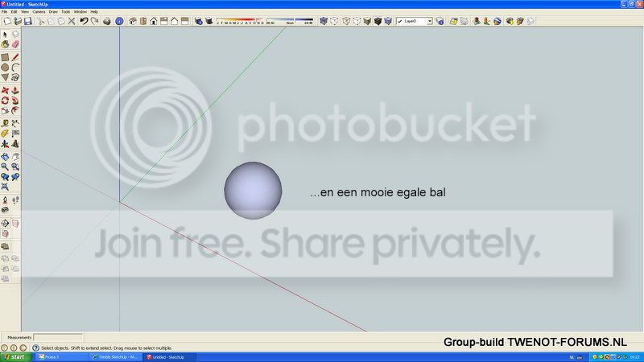644x362 pixels.
Task: Select the Zoom magnifier tool
Action: (x=5, y=167)
